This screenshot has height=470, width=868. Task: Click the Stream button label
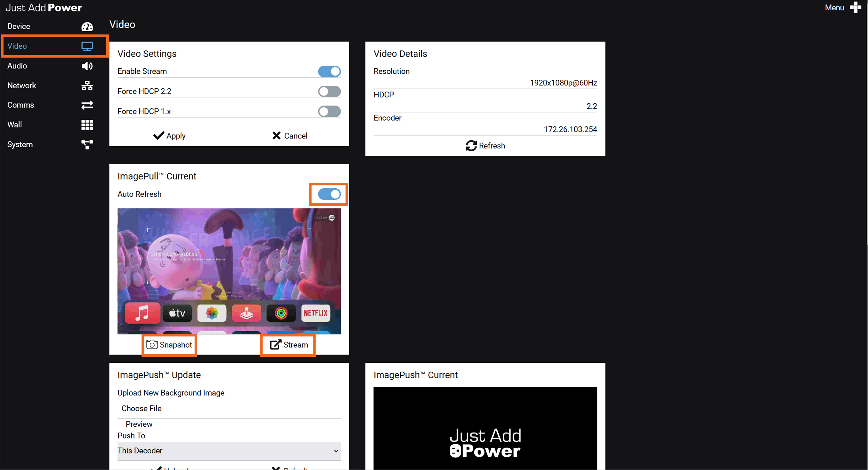coord(296,345)
